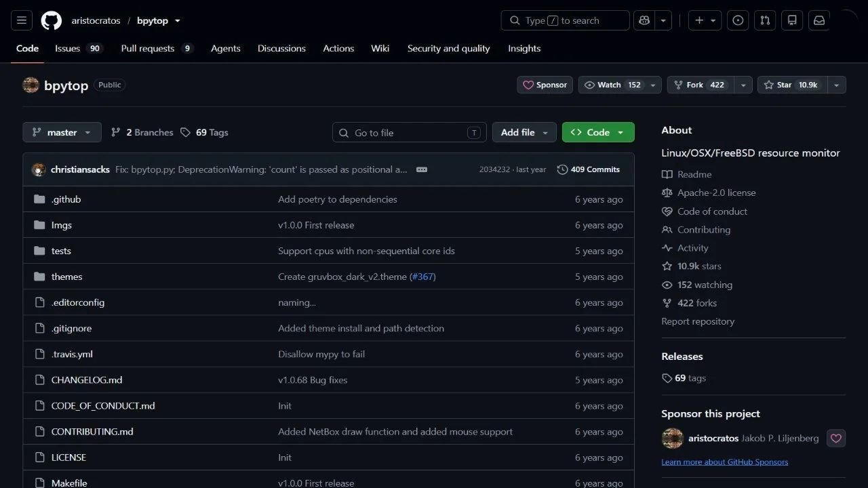Open the Wiki tab

[x=380, y=49]
